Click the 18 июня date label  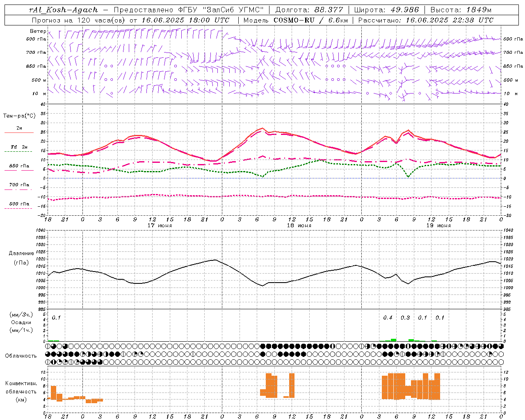[x=299, y=226]
